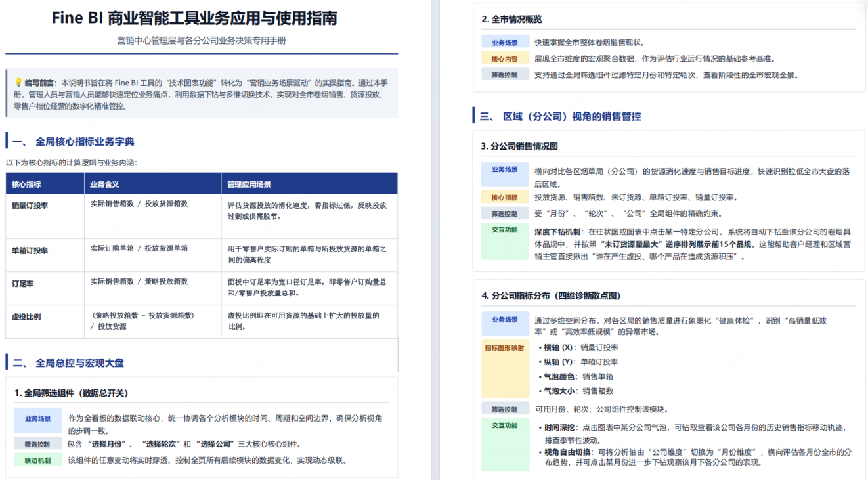Click the heading 一、全局核心指标业务字典

click(74, 142)
